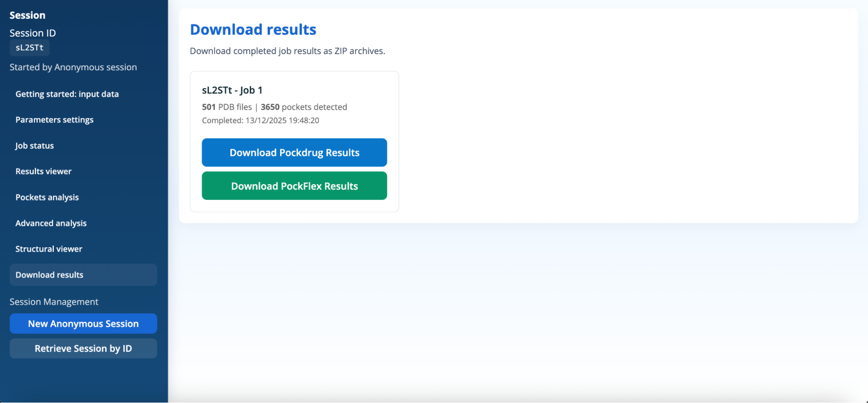Open Getting started: input data page
The width and height of the screenshot is (868, 403).
(83, 94)
